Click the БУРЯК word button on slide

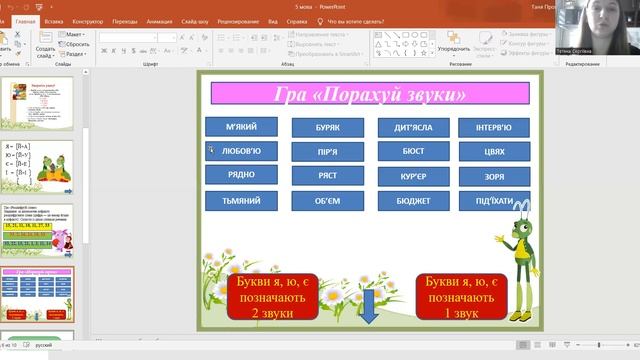click(328, 128)
